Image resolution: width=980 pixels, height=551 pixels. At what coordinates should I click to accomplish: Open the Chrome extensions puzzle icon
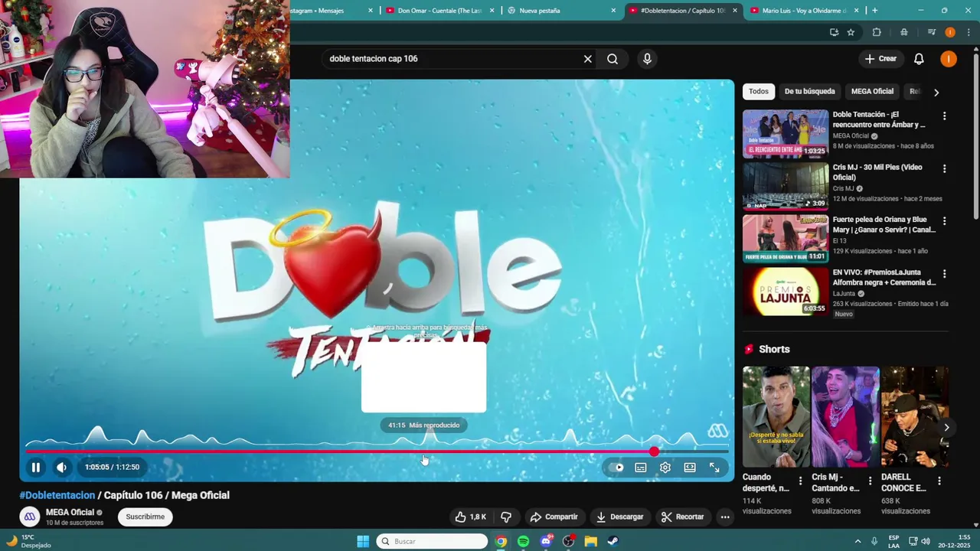[877, 32]
